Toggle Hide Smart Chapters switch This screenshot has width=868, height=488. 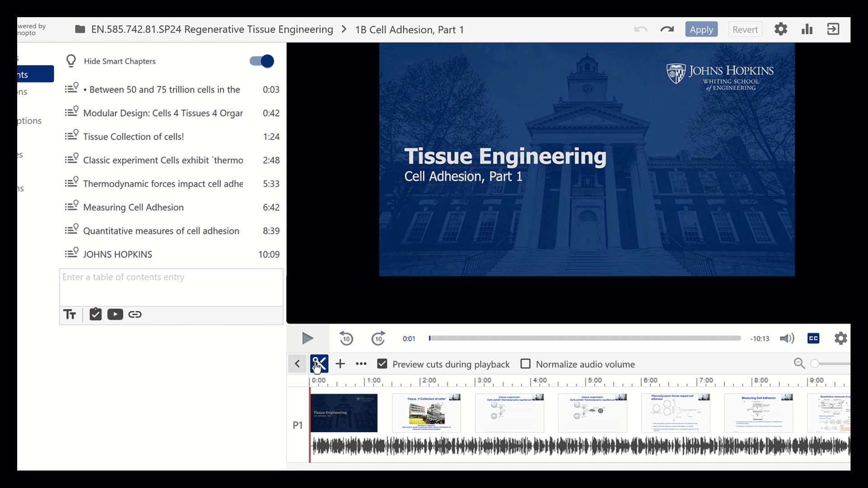tap(262, 61)
